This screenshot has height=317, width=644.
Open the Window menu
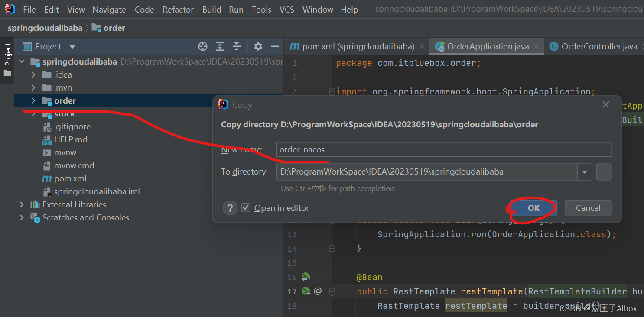point(318,10)
